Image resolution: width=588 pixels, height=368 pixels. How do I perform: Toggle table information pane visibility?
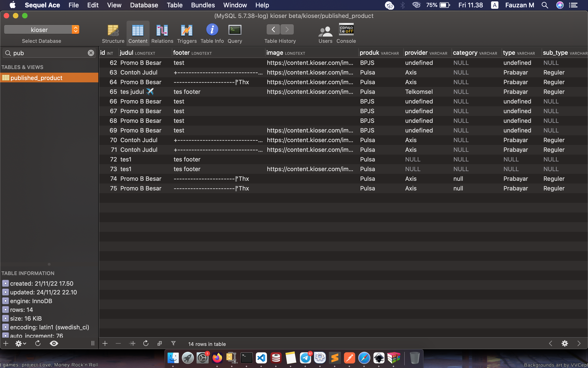[54, 343]
